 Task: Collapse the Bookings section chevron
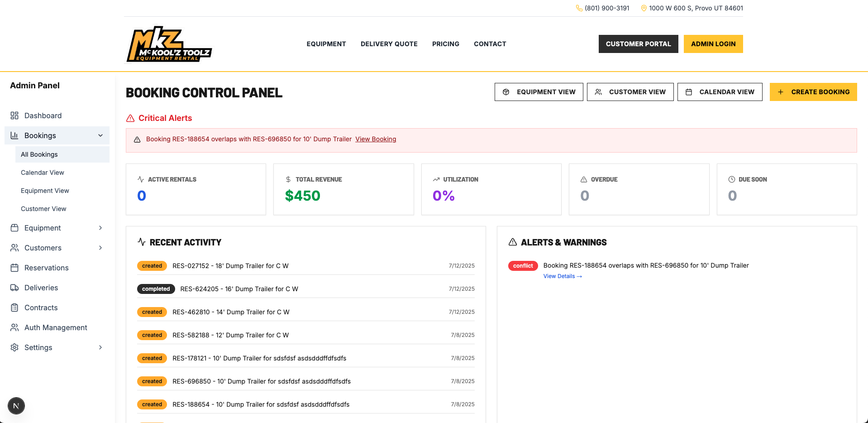100,135
